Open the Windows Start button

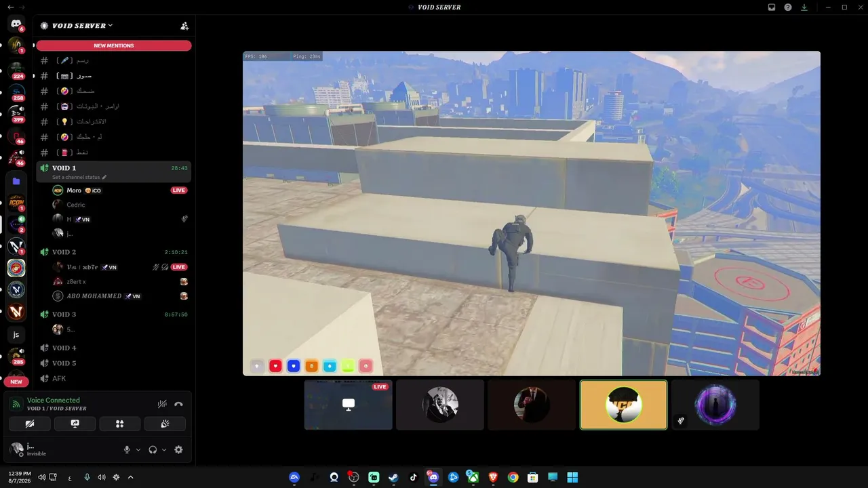click(x=573, y=477)
